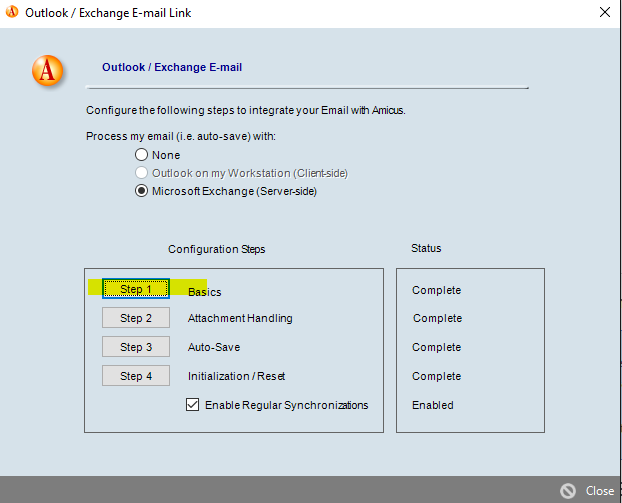Open Step 3 Auto-Save configuration

[136, 347]
